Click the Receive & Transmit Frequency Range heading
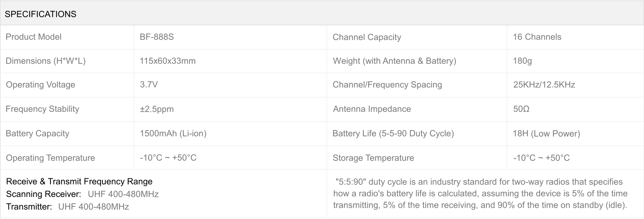This screenshot has height=219, width=644. point(79,182)
